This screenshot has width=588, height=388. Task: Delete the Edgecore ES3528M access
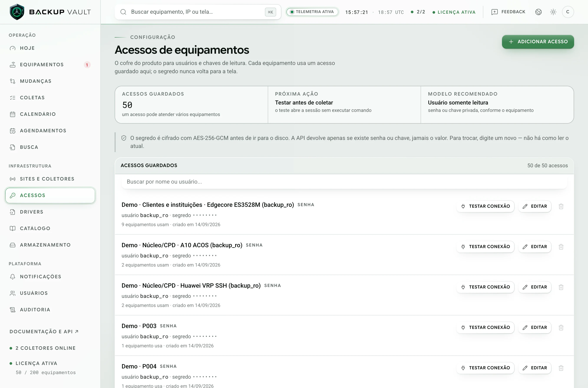[x=561, y=206]
